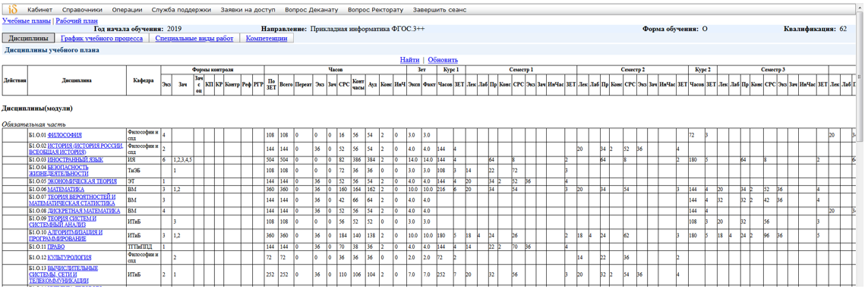Click the 2019 start year value
This screenshot has width=868, height=295.
[x=174, y=28]
